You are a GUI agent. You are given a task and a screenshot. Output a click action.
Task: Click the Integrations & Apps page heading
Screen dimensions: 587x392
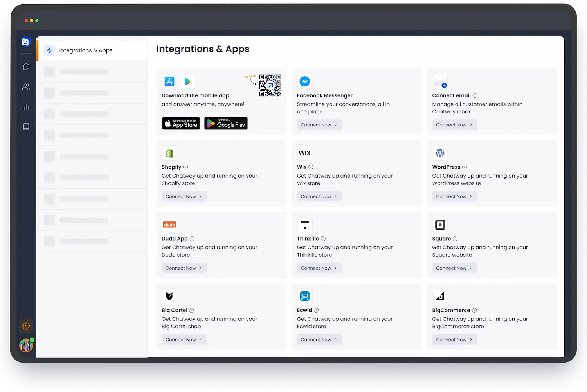pyautogui.click(x=203, y=49)
